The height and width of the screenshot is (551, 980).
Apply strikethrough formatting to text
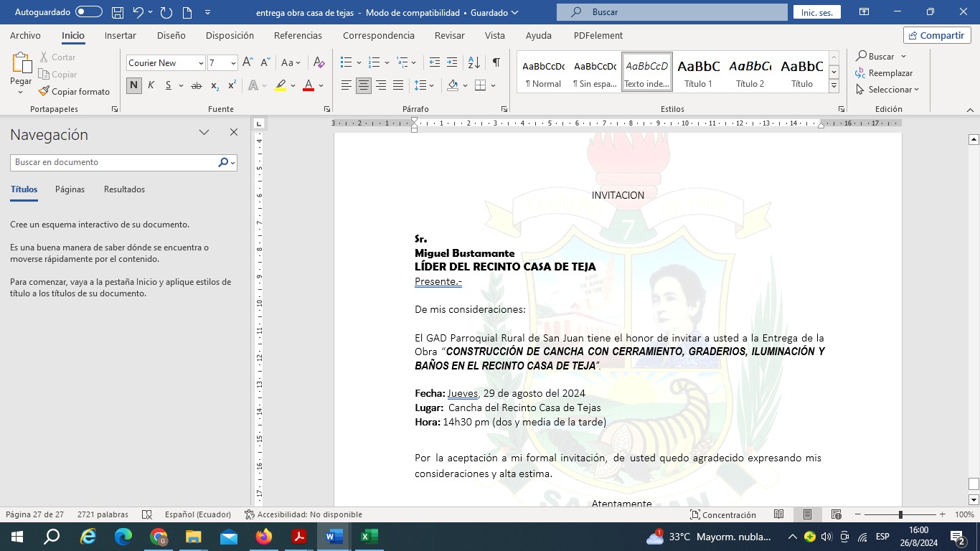[x=196, y=85]
